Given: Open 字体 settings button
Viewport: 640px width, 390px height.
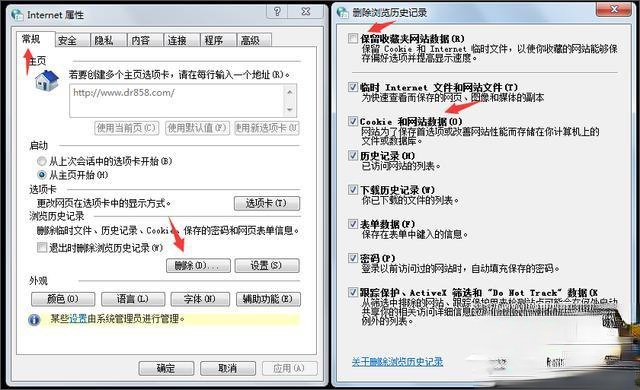Looking at the screenshot, I should pyautogui.click(x=200, y=299).
